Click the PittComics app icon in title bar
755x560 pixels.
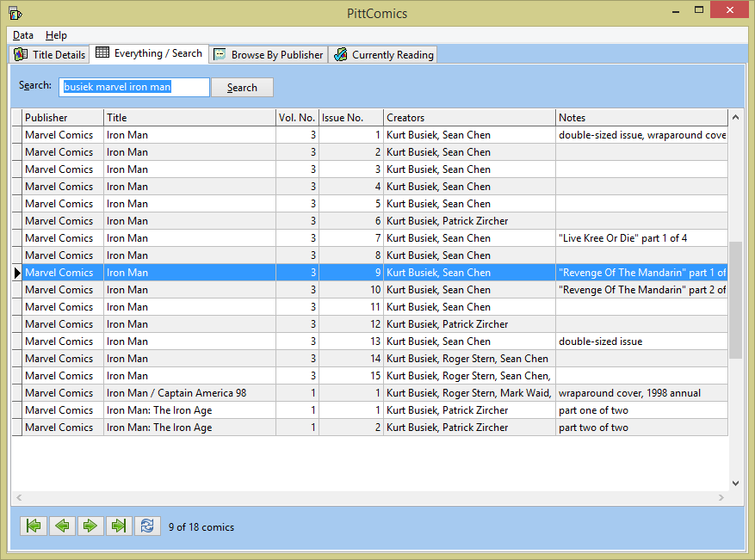click(15, 13)
